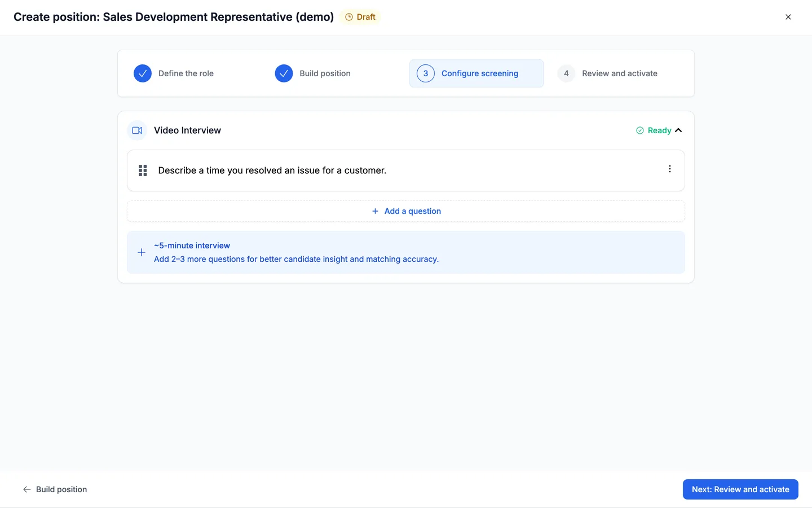The height and width of the screenshot is (508, 812).
Task: Click the plus icon beside 5-minute interview
Action: (142, 252)
